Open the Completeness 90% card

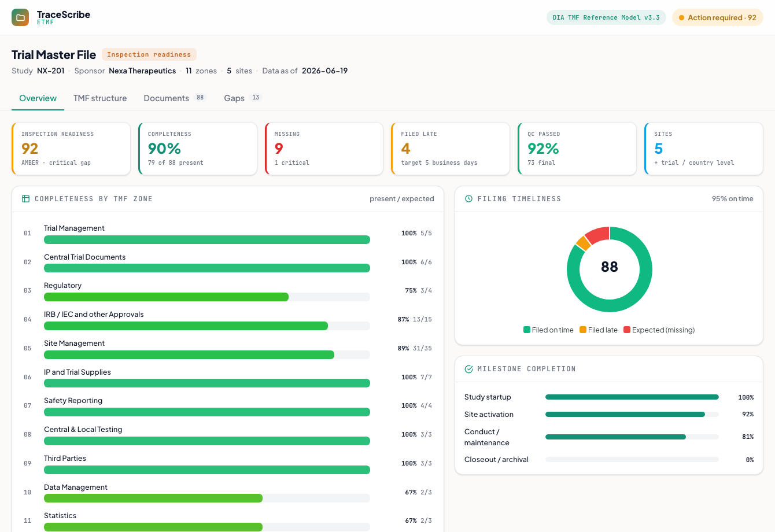(198, 149)
